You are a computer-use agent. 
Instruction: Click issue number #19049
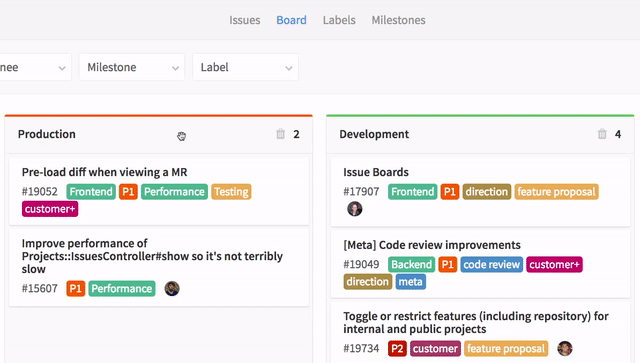361,265
